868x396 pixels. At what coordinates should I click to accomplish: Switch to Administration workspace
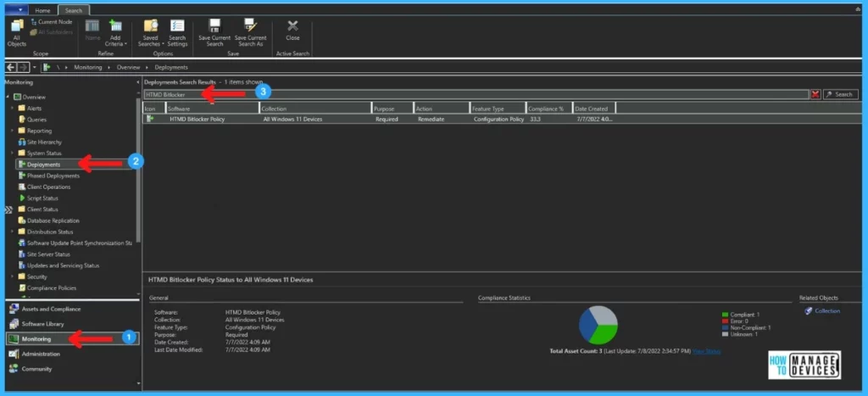tap(34, 354)
